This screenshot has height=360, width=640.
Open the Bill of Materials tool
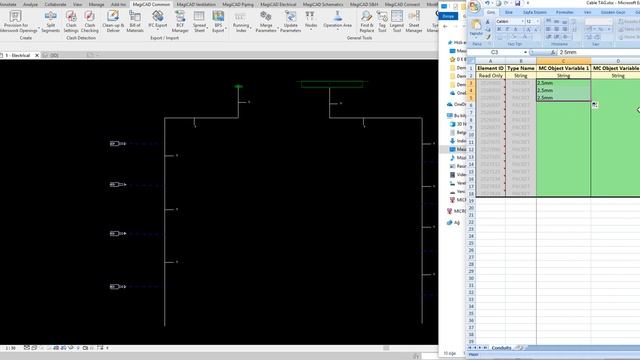click(135, 21)
